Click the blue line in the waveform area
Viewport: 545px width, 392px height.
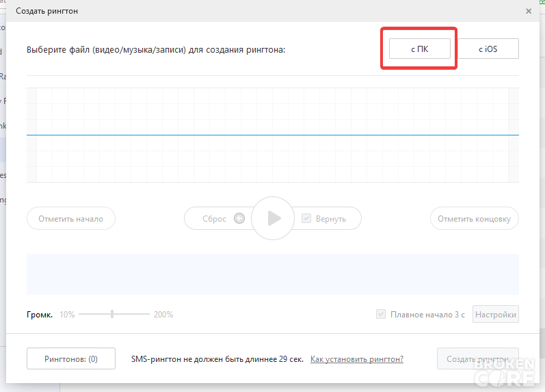(x=273, y=135)
